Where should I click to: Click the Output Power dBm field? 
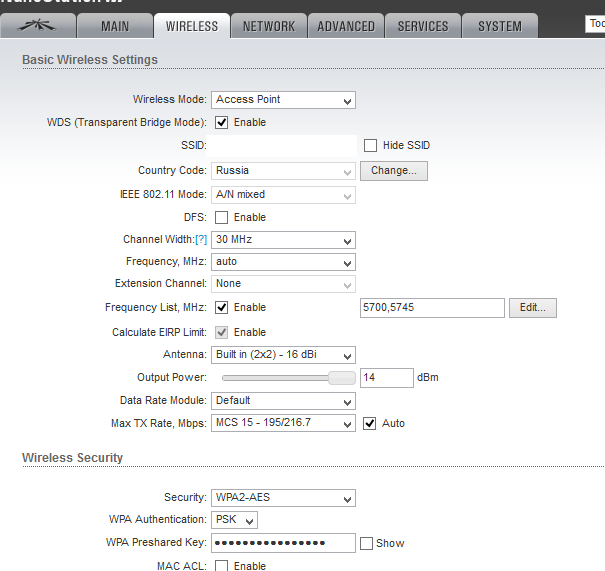[x=387, y=378]
